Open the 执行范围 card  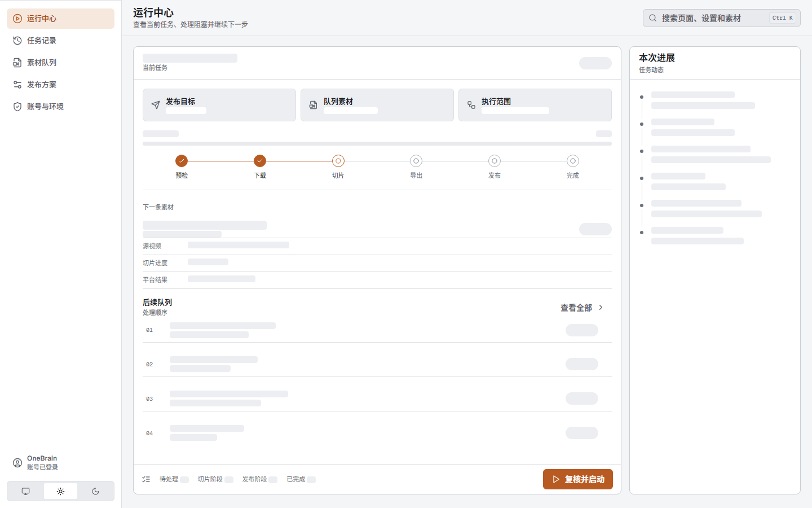point(535,105)
